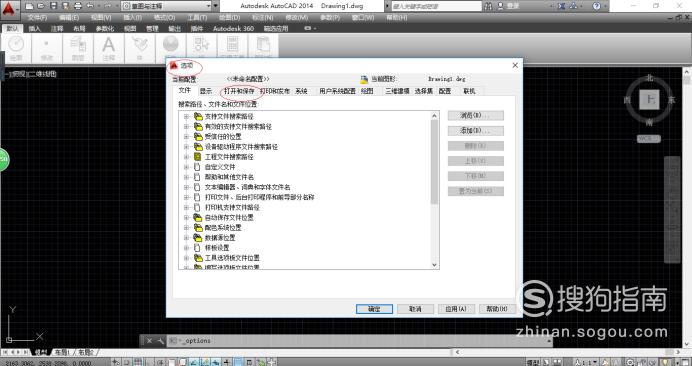Switch to the 显示 tab in Options dialog
The height and width of the screenshot is (366, 692).
(x=206, y=91)
